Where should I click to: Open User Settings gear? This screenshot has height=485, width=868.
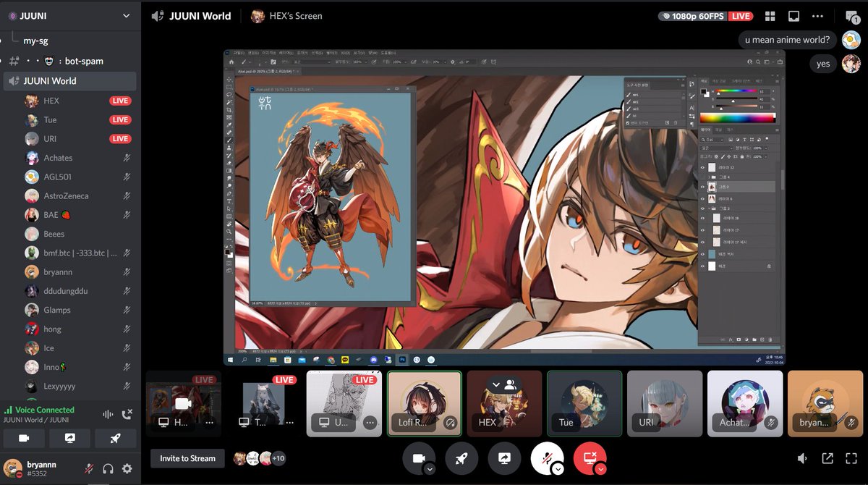pos(127,468)
